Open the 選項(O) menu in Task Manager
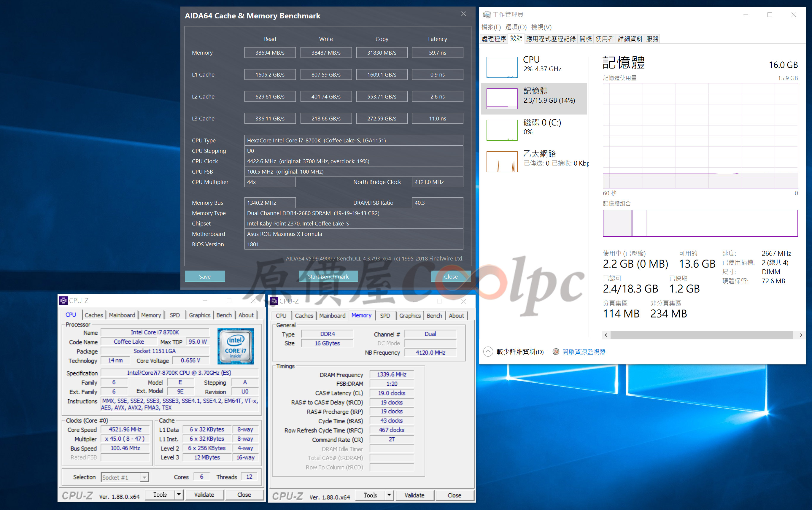812x510 pixels. pyautogui.click(x=516, y=27)
